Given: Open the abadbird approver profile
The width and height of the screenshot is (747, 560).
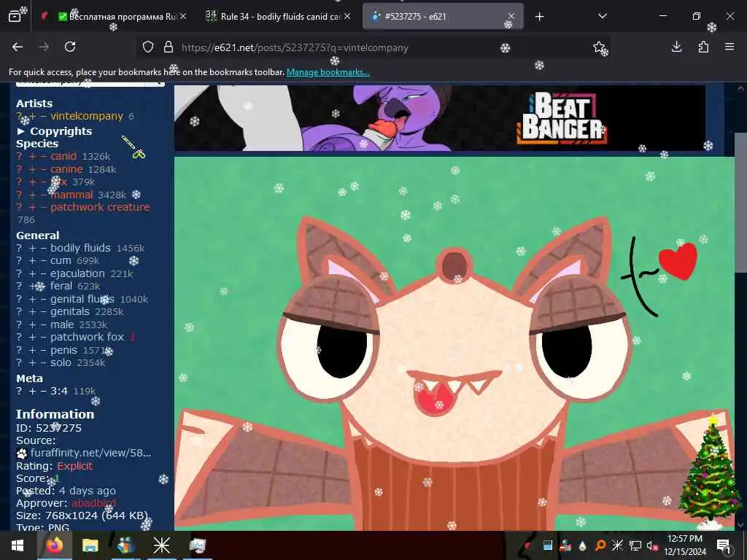Looking at the screenshot, I should pos(94,503).
